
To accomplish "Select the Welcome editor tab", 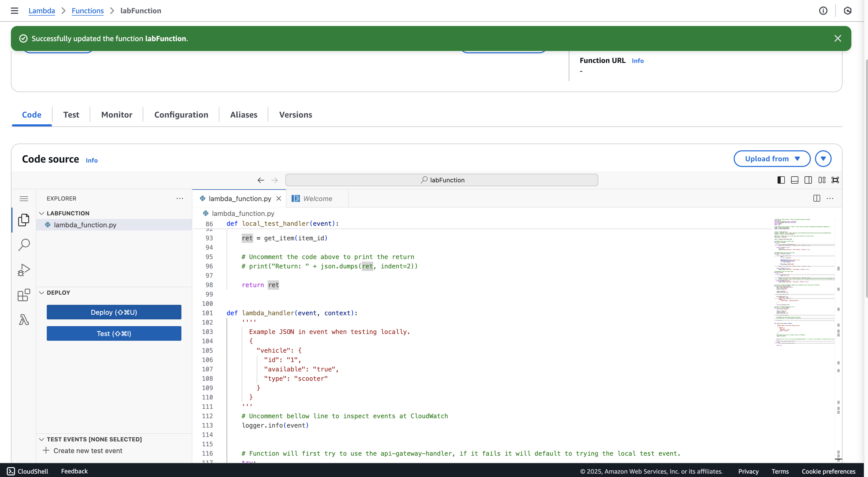I will click(x=317, y=199).
